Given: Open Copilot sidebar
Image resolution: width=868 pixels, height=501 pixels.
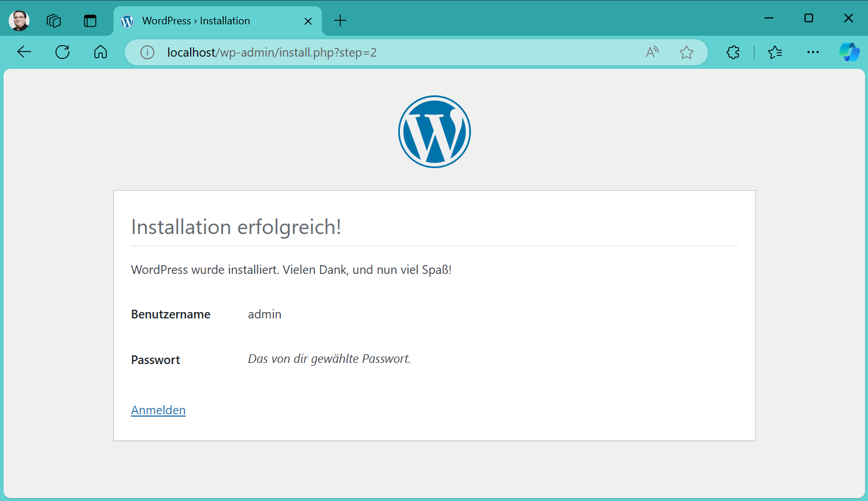Looking at the screenshot, I should click(849, 52).
